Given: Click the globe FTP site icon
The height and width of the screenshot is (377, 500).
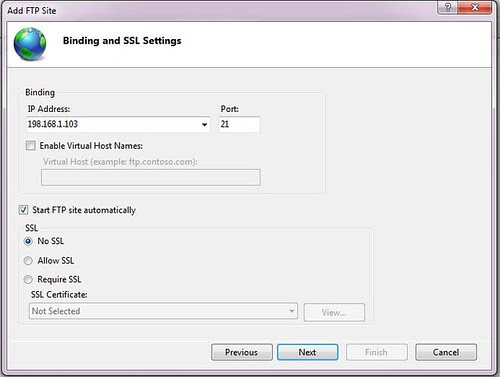Looking at the screenshot, I should 30,44.
